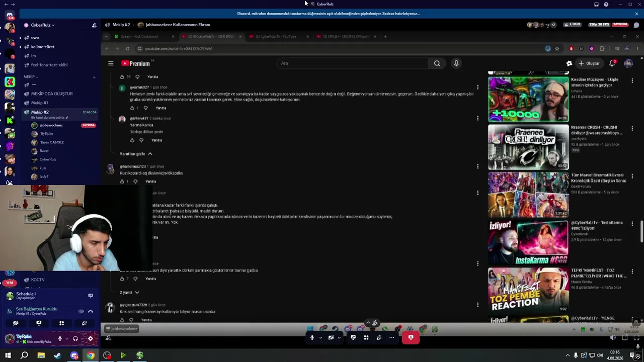Expand microphone input options arrow in user panel

(x=67, y=339)
